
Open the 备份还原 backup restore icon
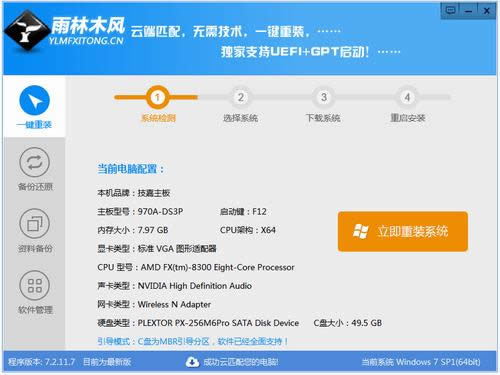coord(34,162)
